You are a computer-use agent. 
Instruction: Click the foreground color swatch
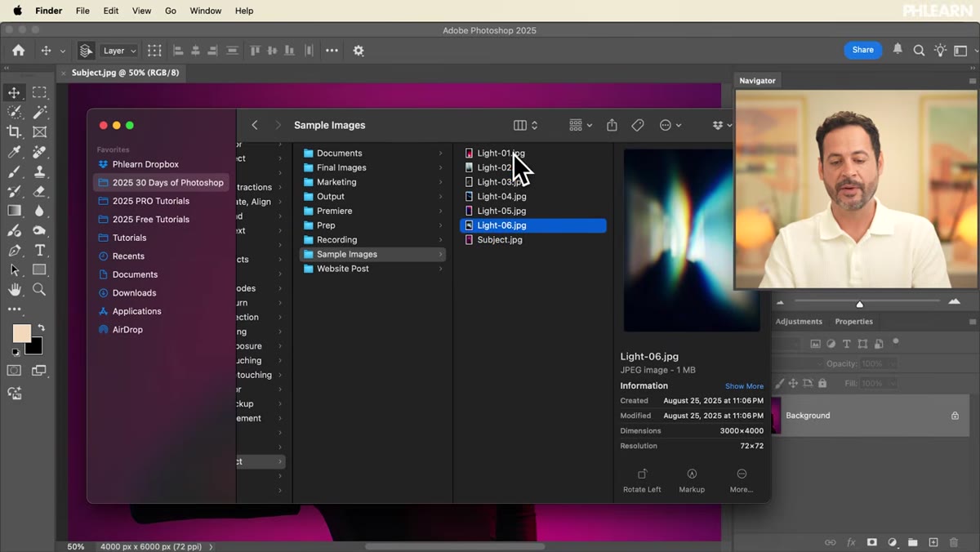click(x=21, y=333)
